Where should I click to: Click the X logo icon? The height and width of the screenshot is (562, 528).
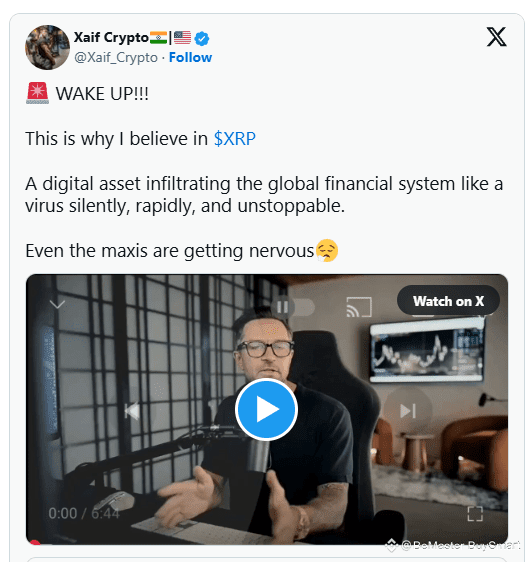pyautogui.click(x=496, y=37)
